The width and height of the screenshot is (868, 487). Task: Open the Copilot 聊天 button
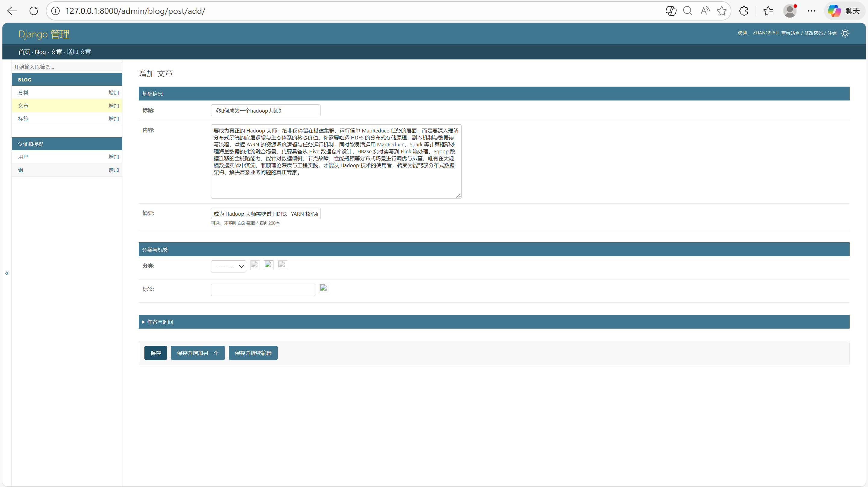(844, 11)
